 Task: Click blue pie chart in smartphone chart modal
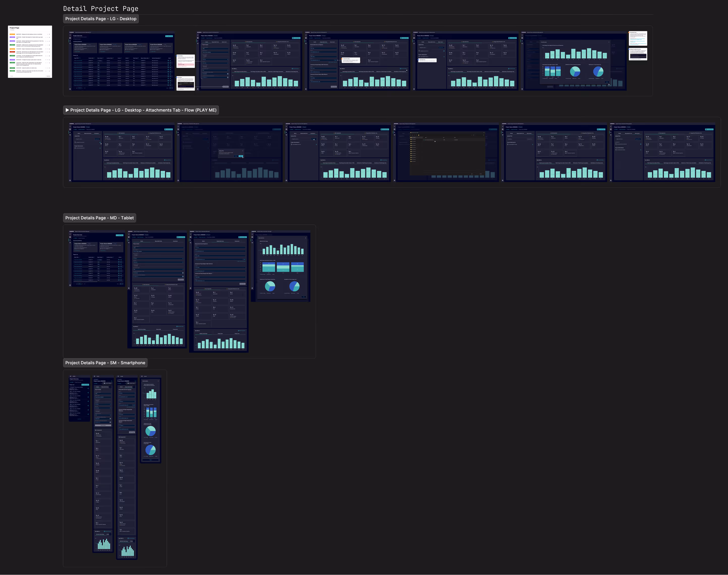coord(150,450)
